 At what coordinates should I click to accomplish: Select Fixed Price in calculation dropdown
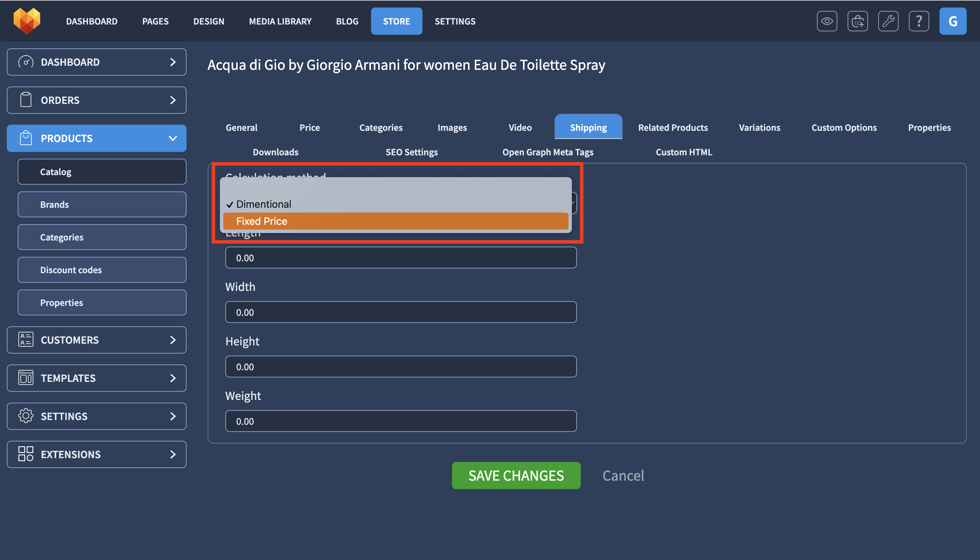click(x=396, y=221)
